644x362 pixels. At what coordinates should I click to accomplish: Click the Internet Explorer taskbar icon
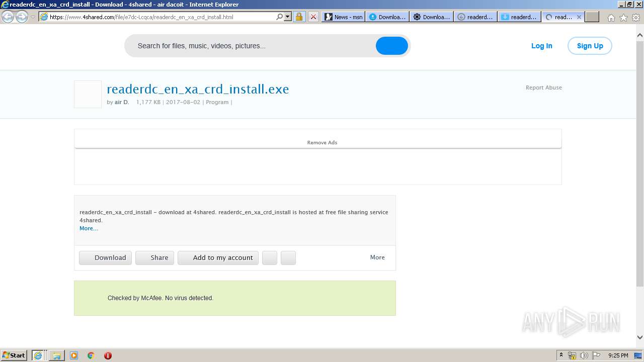coord(38,355)
